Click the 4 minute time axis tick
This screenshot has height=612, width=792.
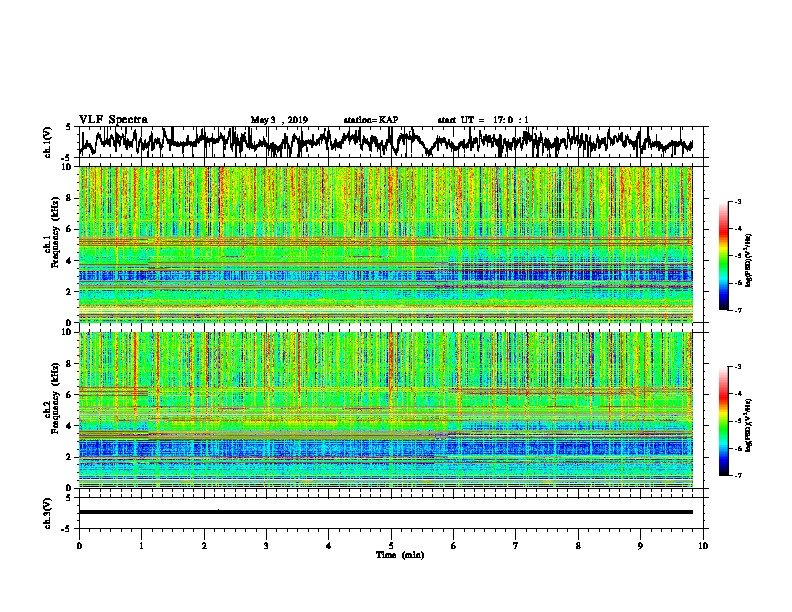329,546
